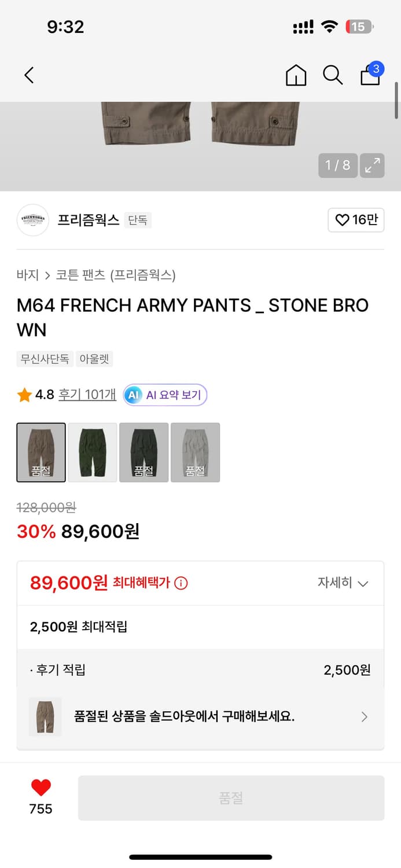Open the AI 요약 보기 summary
401x868 pixels.
[x=165, y=395]
